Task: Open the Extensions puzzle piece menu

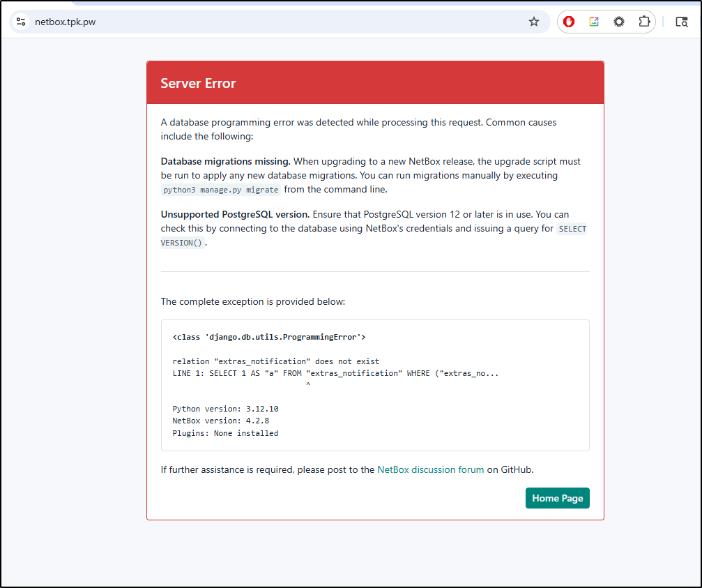Action: [x=644, y=22]
